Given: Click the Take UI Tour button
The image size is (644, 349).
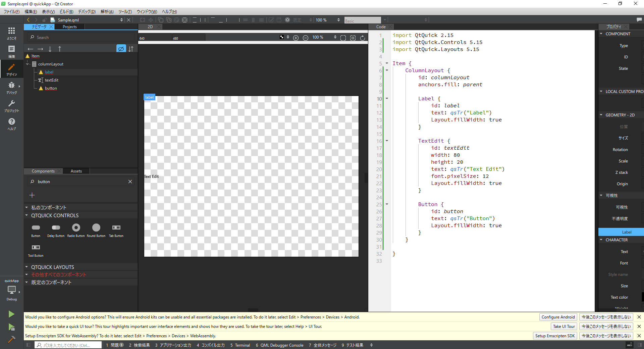Looking at the screenshot, I should click(564, 327).
